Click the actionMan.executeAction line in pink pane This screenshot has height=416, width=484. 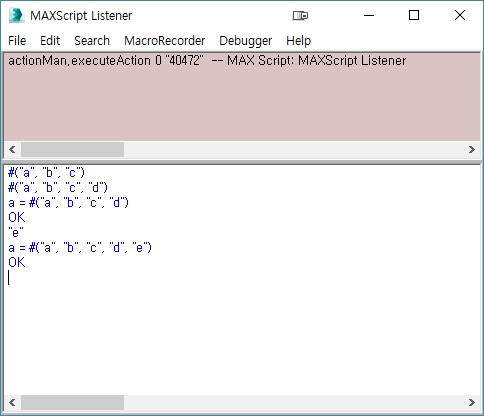pos(207,61)
